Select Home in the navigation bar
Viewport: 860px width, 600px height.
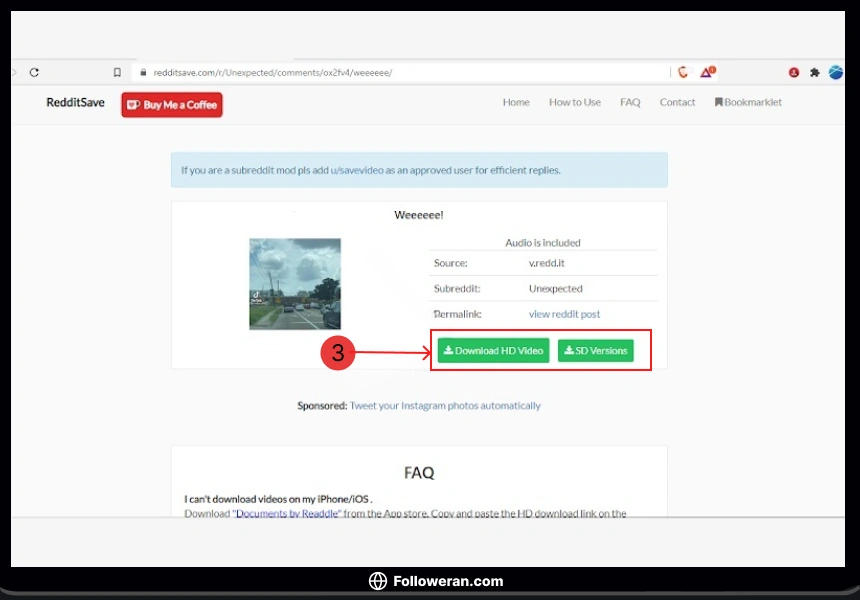pyautogui.click(x=516, y=102)
